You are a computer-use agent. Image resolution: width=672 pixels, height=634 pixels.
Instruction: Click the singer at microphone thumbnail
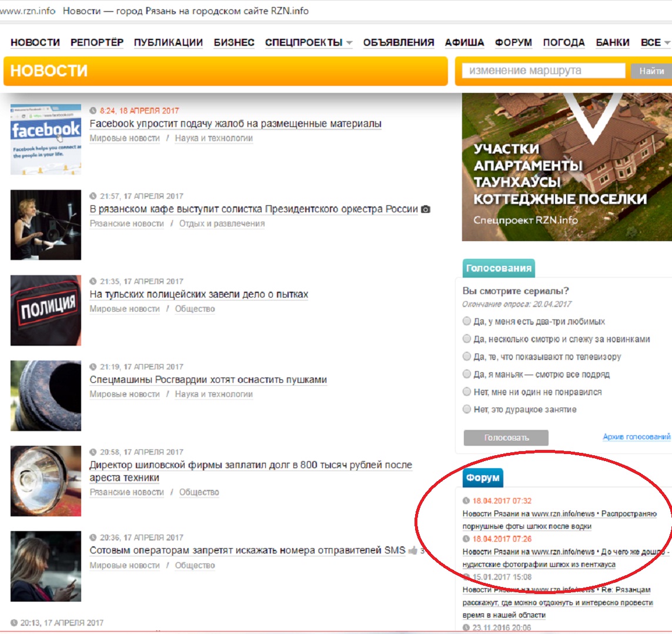pyautogui.click(x=46, y=225)
